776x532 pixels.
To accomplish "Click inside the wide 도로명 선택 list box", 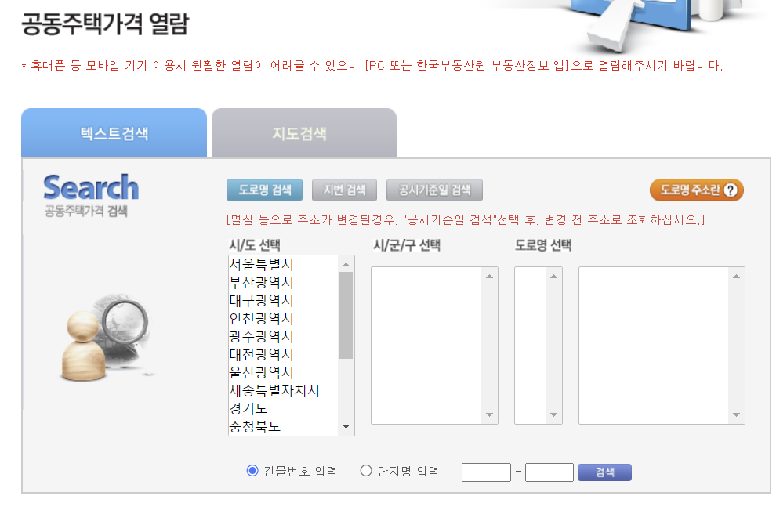I will (654, 346).
